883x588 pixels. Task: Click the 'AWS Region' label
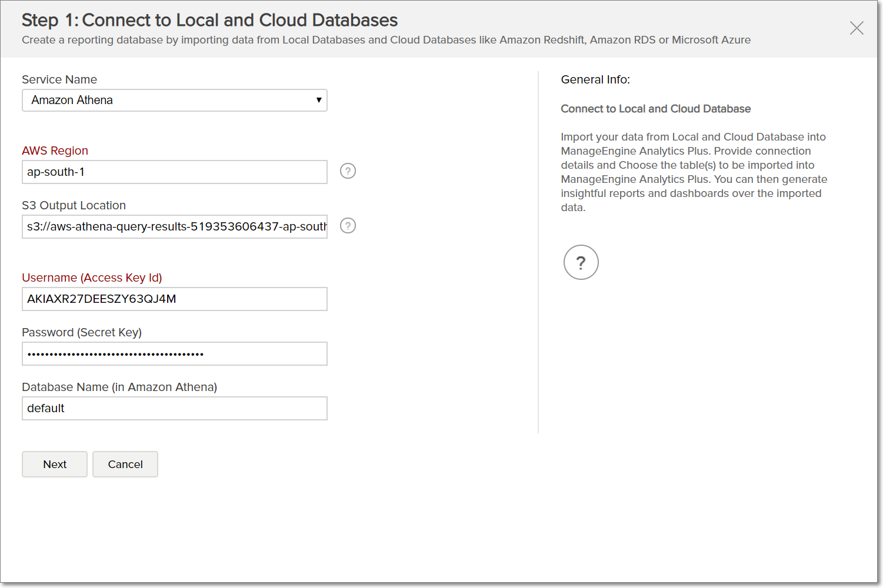[55, 151]
